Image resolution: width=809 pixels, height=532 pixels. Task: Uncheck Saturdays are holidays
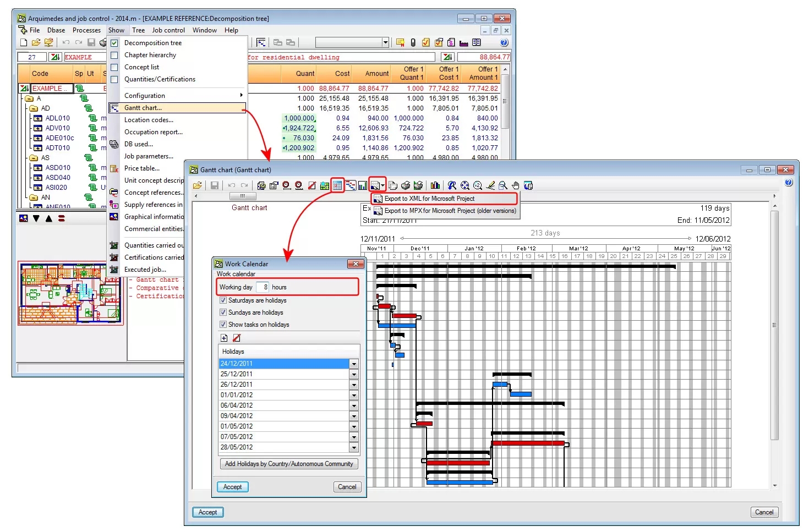click(223, 300)
